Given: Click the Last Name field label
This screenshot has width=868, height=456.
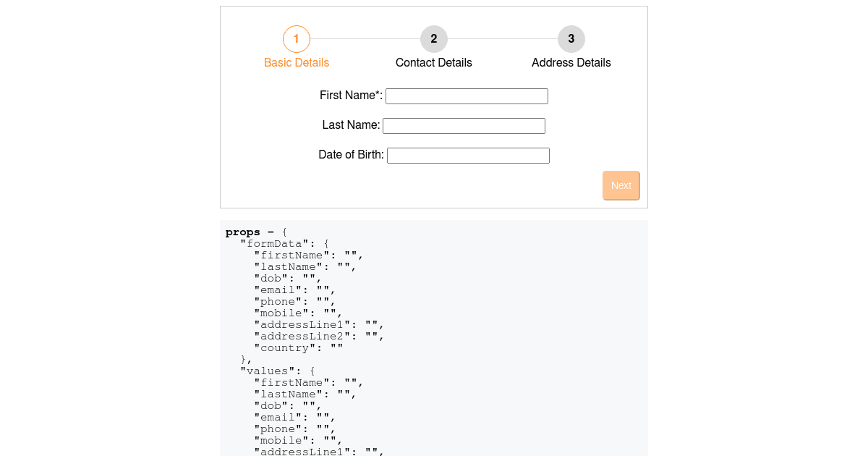Looking at the screenshot, I should (x=351, y=124).
